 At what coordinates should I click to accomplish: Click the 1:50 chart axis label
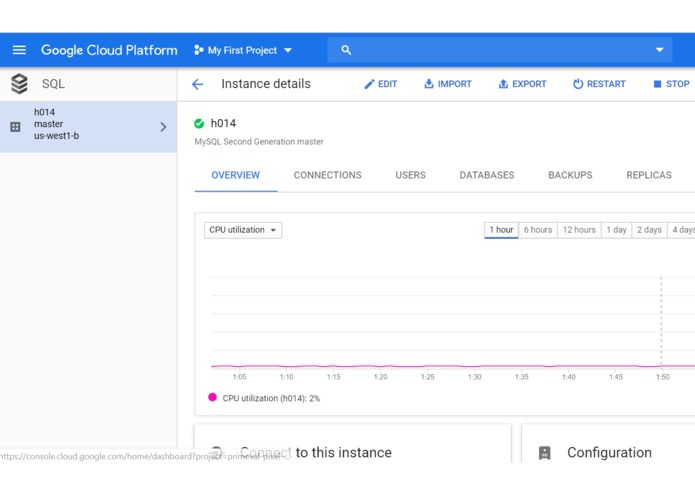click(x=663, y=377)
